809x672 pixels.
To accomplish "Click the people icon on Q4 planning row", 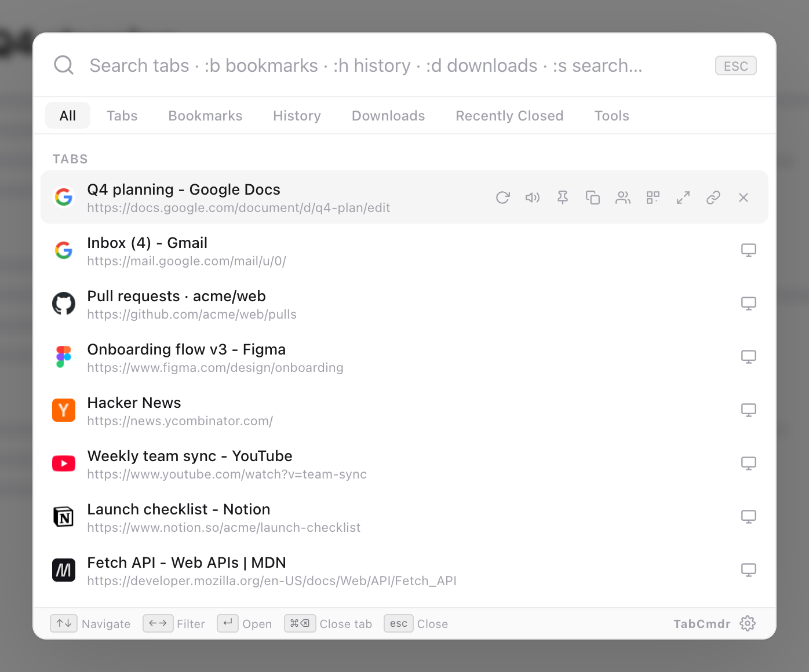I will tap(623, 198).
